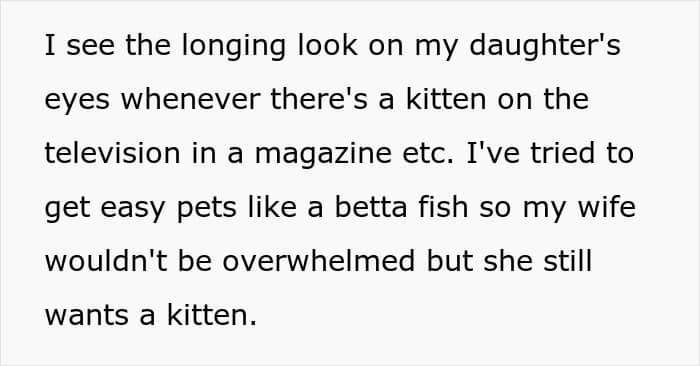Click the word "fish"
The width and height of the screenshot is (700, 366).
443,207
